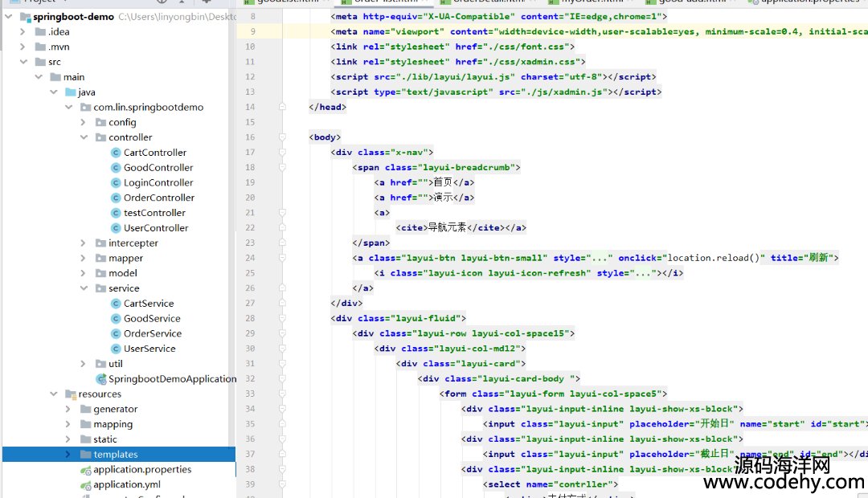
Task: Fold the layui-card div at line 31
Action: tap(282, 364)
